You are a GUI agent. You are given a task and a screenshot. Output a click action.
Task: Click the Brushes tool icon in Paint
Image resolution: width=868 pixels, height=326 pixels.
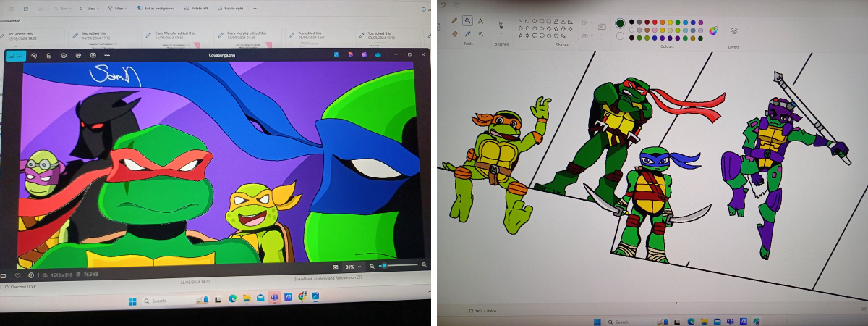pyautogui.click(x=501, y=25)
